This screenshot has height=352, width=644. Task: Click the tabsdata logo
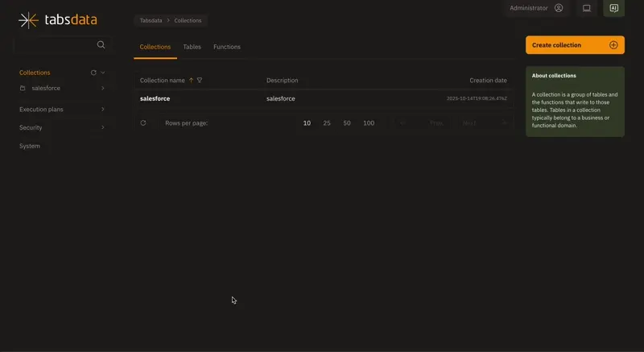click(x=57, y=19)
